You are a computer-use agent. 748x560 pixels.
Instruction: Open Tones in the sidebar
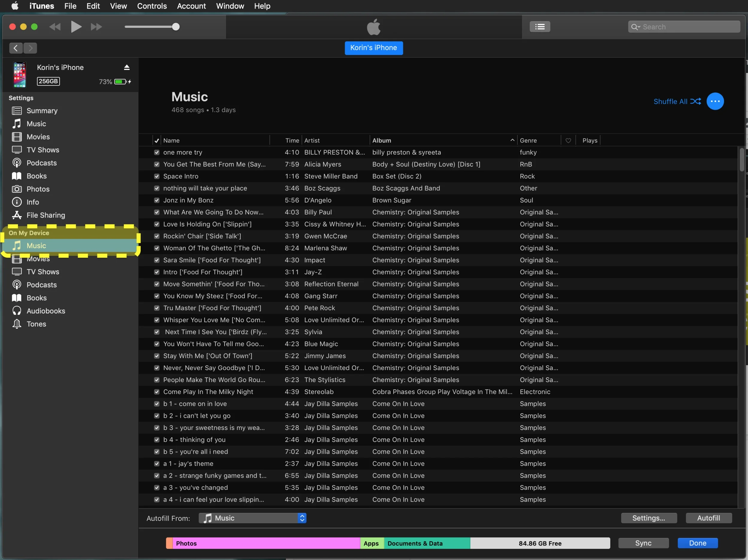pos(36,324)
